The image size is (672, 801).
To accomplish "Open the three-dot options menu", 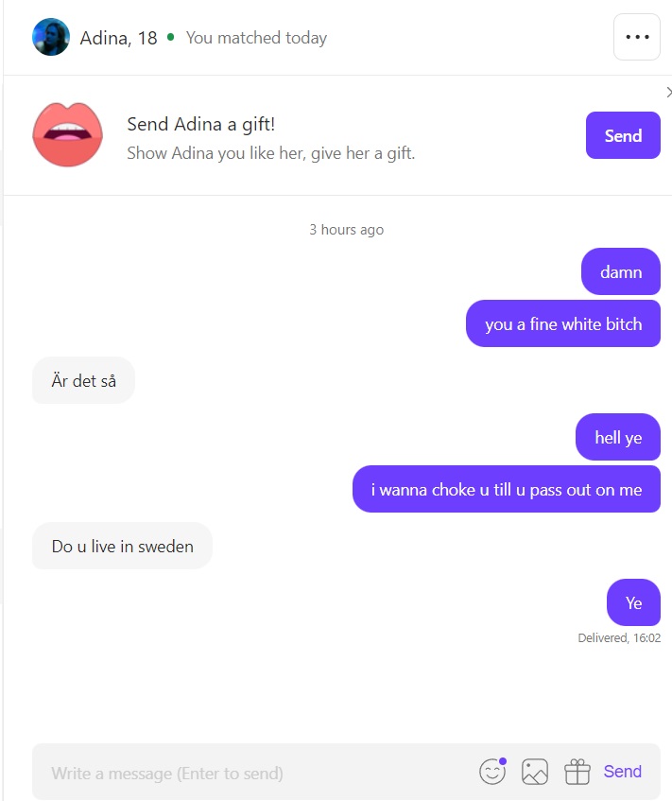I will click(x=636, y=37).
